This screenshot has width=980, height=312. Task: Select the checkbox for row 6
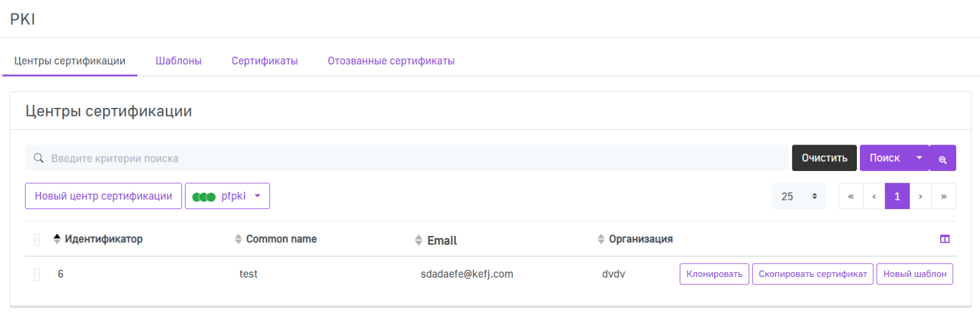click(37, 275)
